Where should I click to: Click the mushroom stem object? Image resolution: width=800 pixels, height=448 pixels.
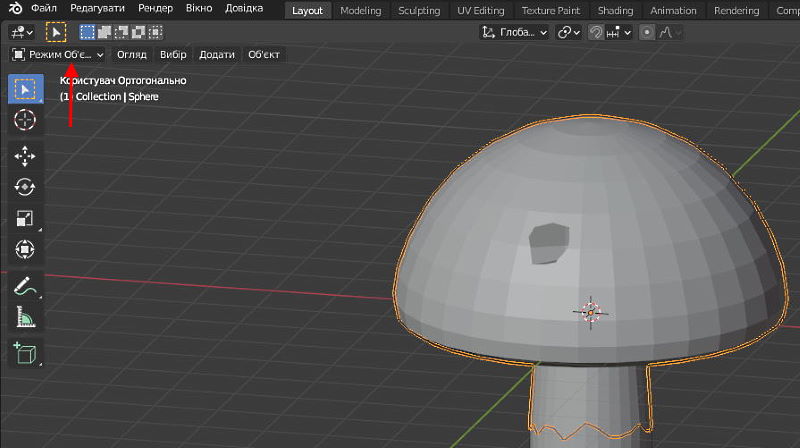click(x=589, y=406)
